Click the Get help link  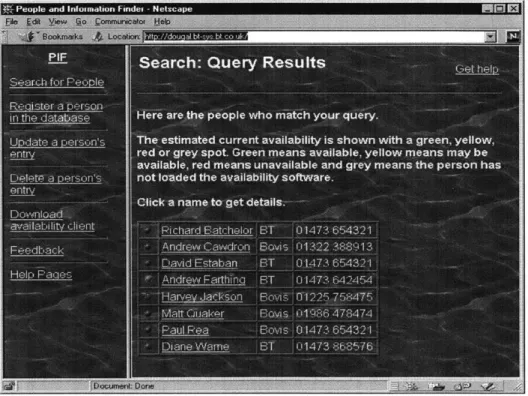click(x=477, y=69)
